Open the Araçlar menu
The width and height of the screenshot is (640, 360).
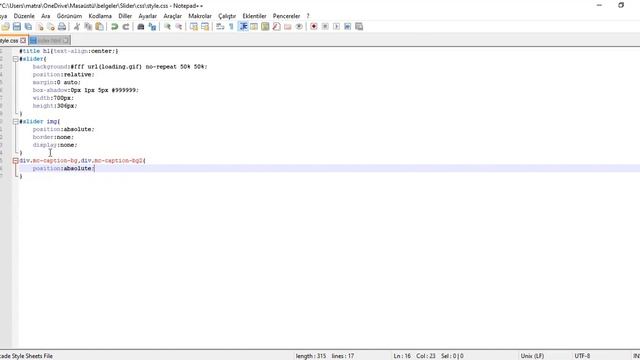tap(173, 16)
